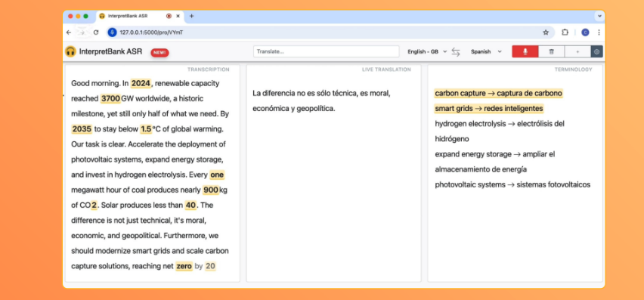
Task: Click the InterpretBank headphones logo
Action: (x=70, y=51)
